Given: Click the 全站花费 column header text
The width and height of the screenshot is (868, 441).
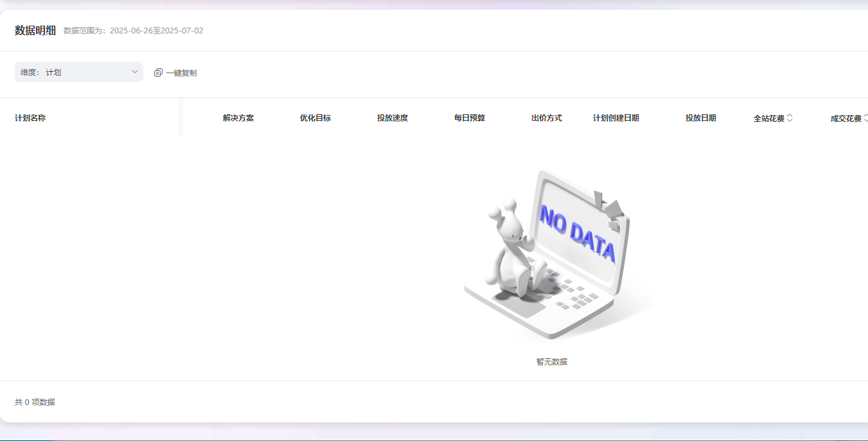Looking at the screenshot, I should point(768,119).
